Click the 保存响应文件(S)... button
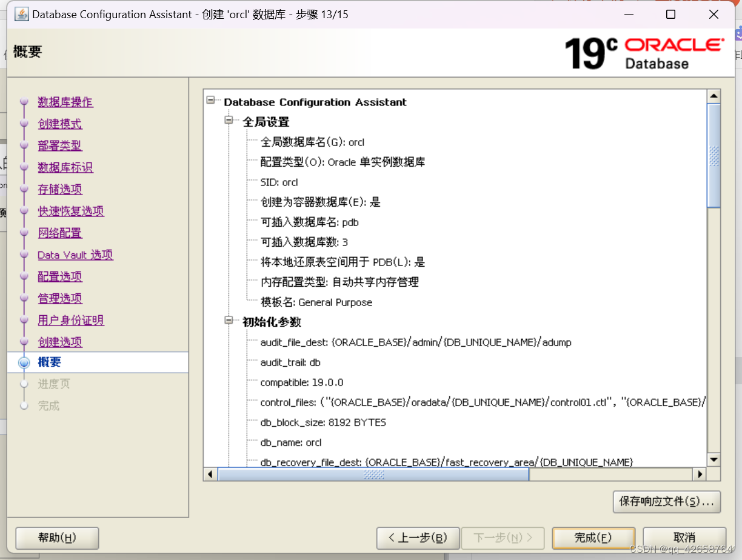This screenshot has height=560, width=742. [667, 502]
